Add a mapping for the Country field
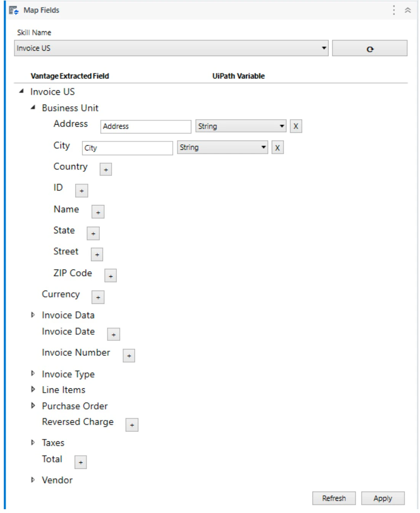 106,170
